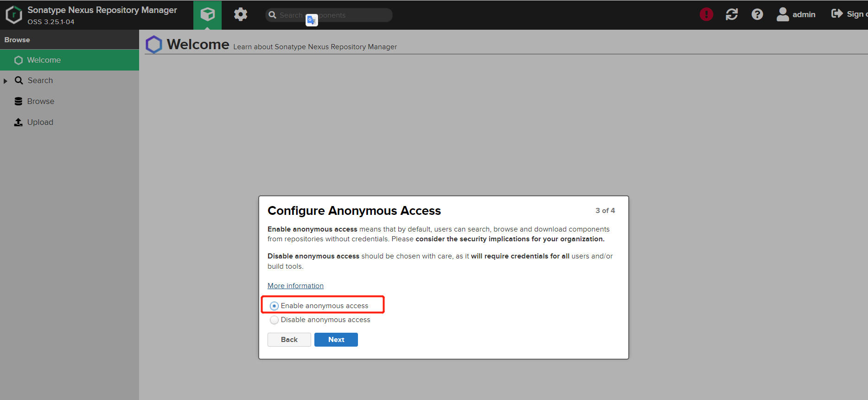Open the Browse item in sidebar
The image size is (868, 400).
tap(70, 101)
